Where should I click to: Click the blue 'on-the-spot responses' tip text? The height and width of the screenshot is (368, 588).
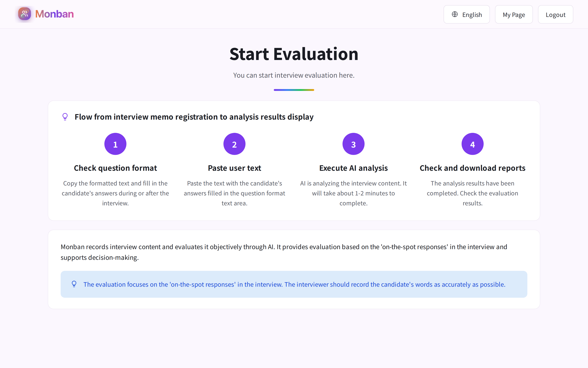click(294, 284)
